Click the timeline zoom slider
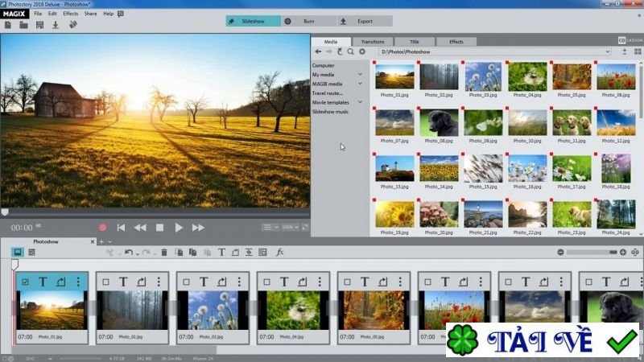644x362 pixels. coord(591,253)
